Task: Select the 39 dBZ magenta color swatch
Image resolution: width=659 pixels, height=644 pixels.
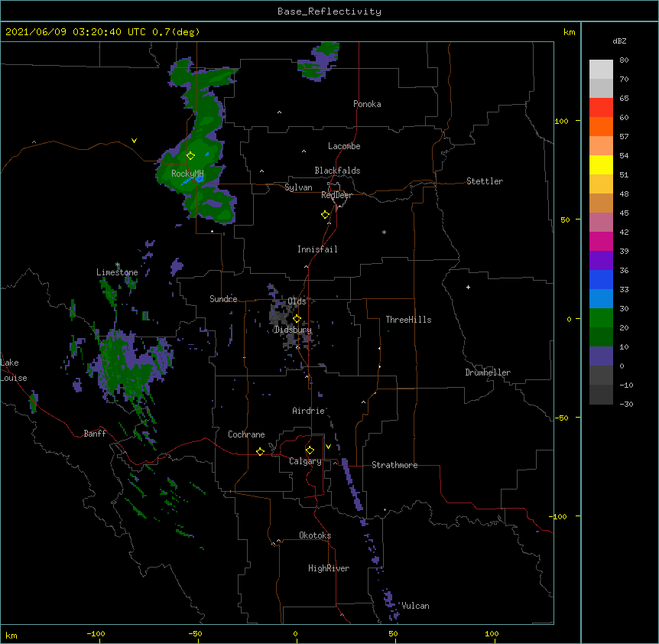Action: [x=601, y=241]
